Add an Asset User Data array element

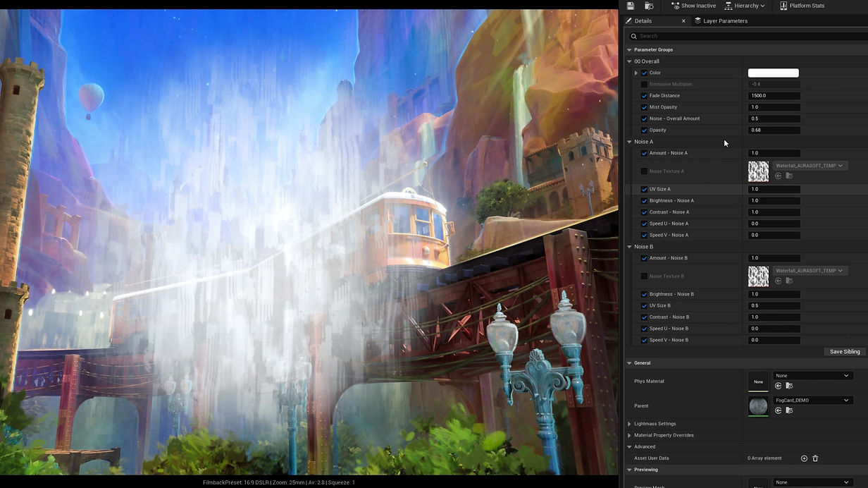(804, 458)
